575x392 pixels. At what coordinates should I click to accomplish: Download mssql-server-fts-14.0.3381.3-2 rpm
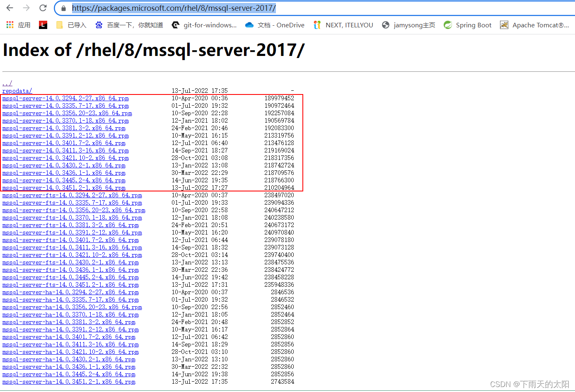pos(70,225)
